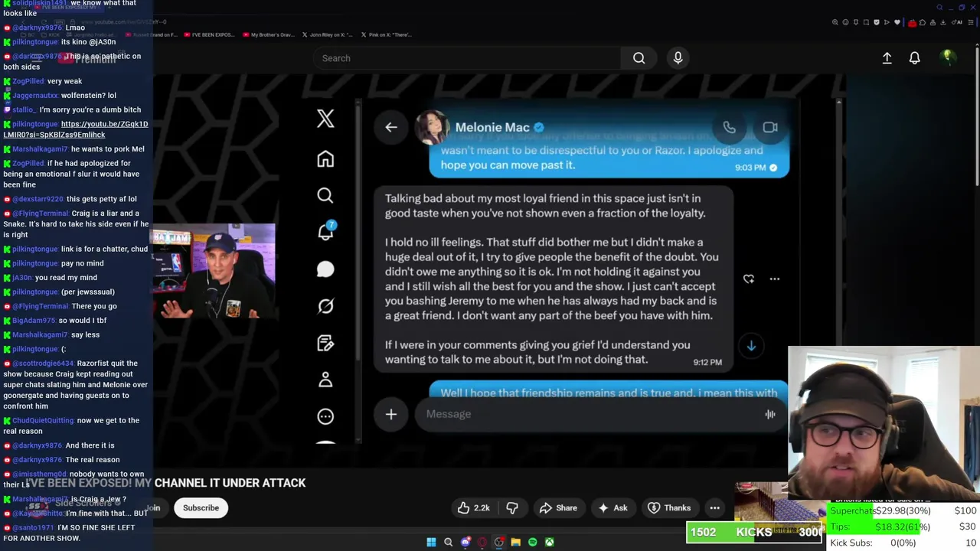
Task: Click the KICKS follower goal bar
Action: pyautogui.click(x=754, y=532)
